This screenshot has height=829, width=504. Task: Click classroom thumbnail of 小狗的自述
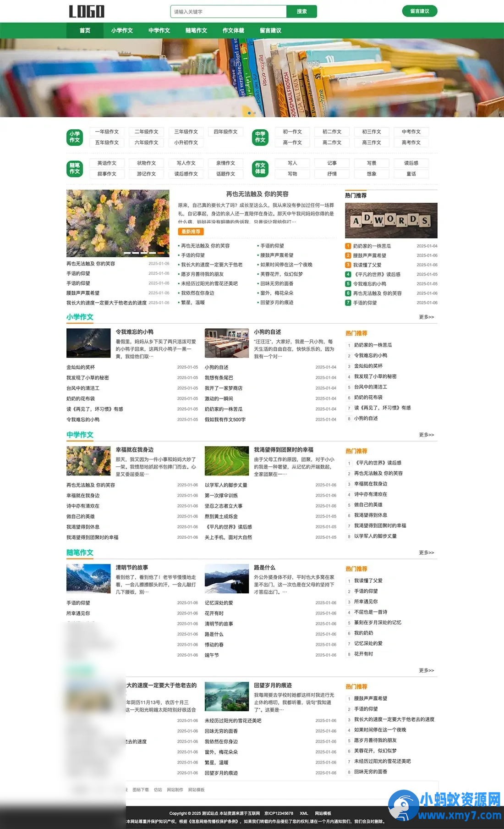click(227, 343)
